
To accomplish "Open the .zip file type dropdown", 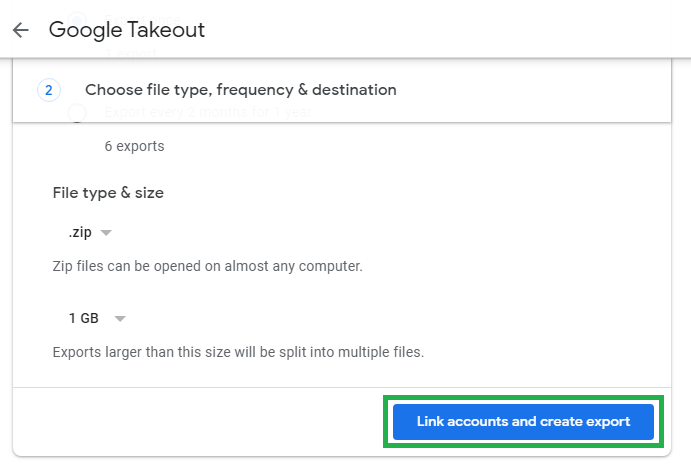I will click(x=90, y=232).
